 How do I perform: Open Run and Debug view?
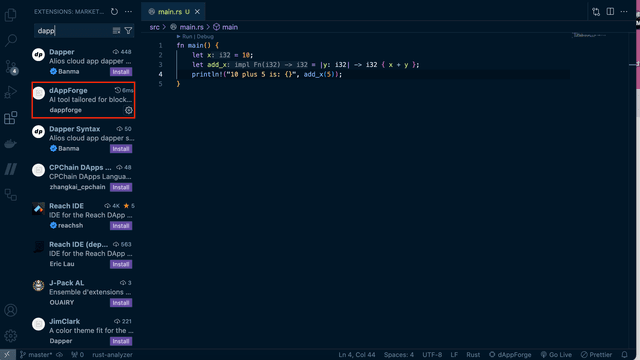coord(11,92)
